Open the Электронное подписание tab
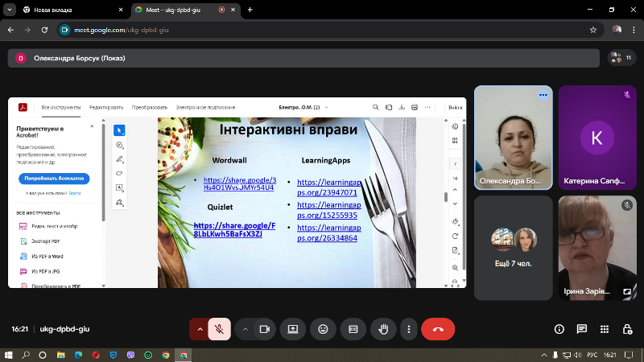This screenshot has height=362, width=644. [x=205, y=108]
